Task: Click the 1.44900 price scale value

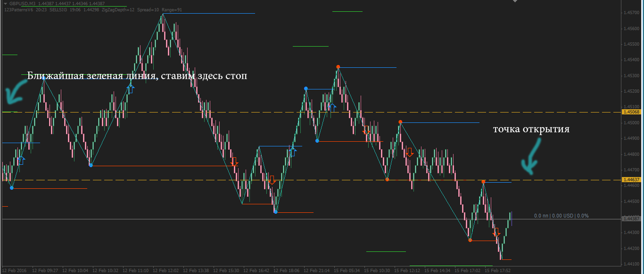Action: [x=631, y=138]
